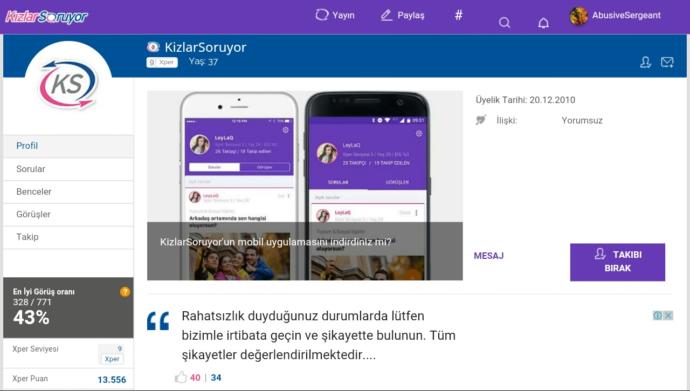Select the Yaş: 37 text
Viewport: 690px width, 391px height.
click(203, 62)
